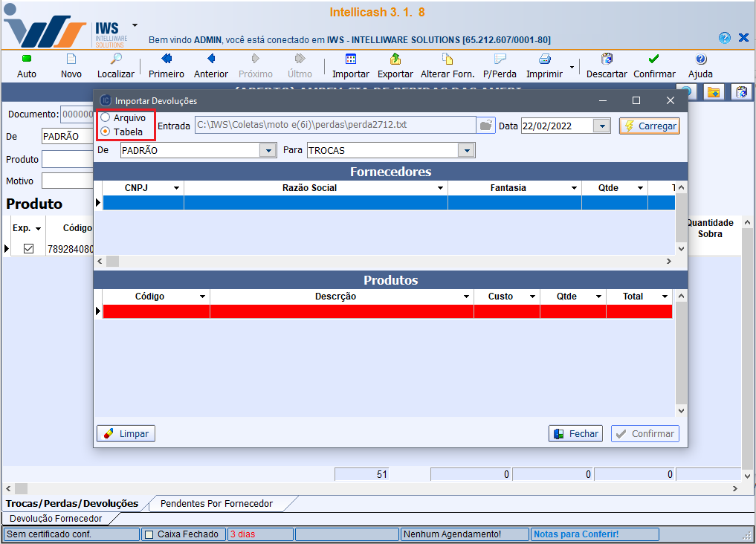Toggle the Caixa Fechado checkbox

click(149, 534)
